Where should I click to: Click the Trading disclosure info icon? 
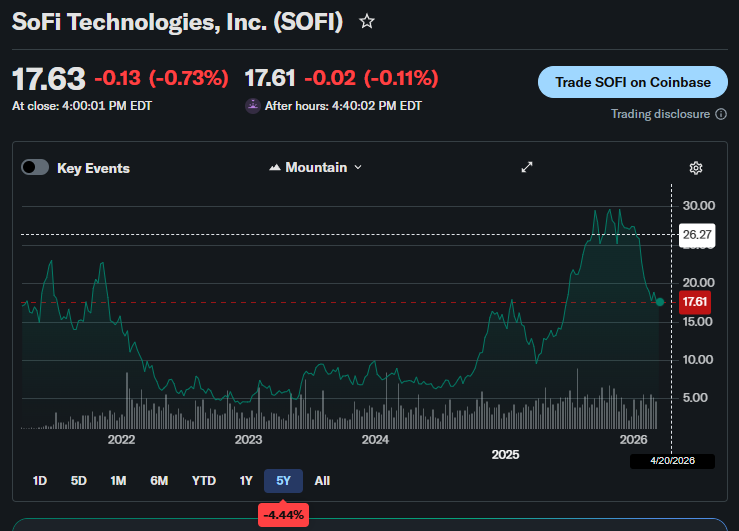click(721, 114)
